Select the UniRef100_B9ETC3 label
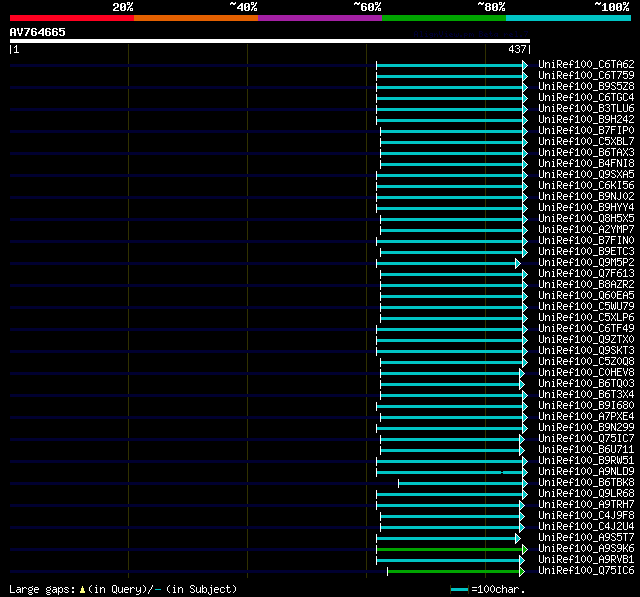The width and height of the screenshot is (640, 597). (586, 252)
